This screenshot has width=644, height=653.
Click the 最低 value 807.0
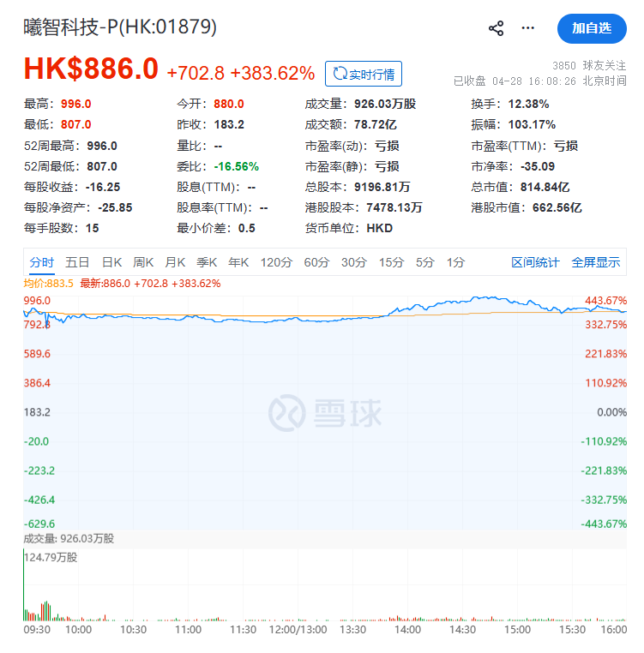pos(75,124)
